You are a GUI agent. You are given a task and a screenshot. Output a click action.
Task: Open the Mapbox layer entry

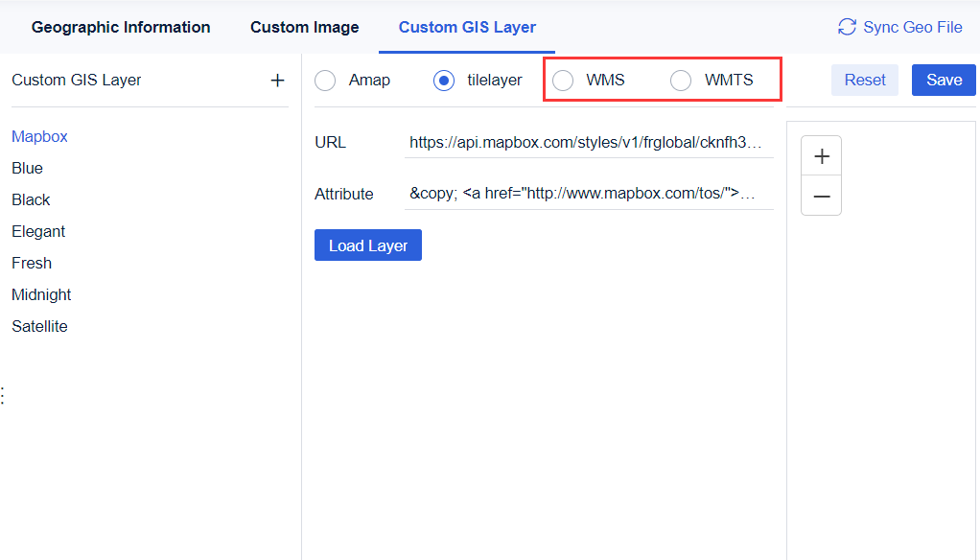tap(39, 136)
